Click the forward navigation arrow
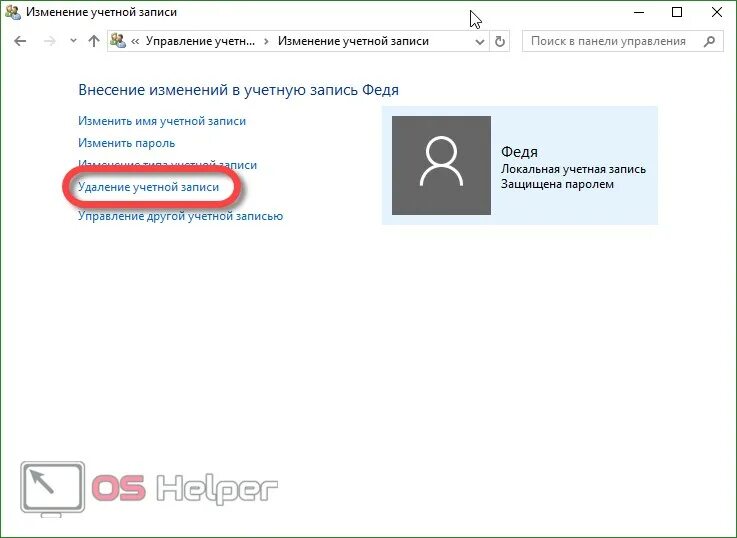 [x=49, y=41]
